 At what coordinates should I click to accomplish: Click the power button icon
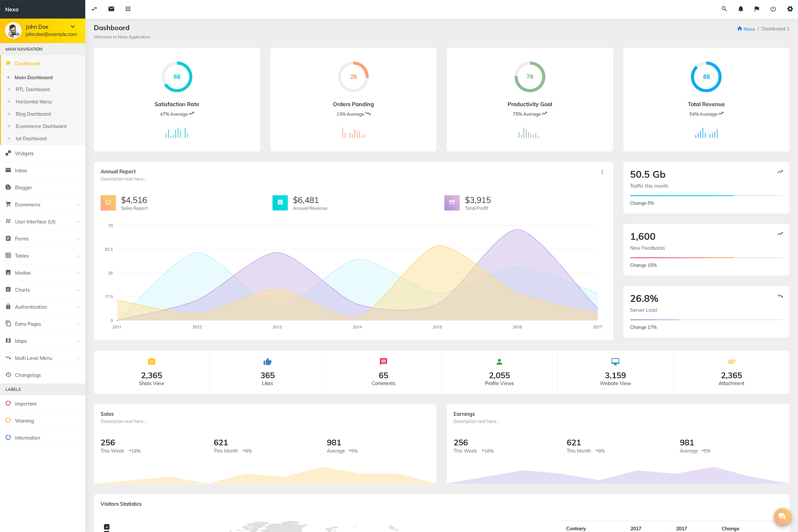773,9
